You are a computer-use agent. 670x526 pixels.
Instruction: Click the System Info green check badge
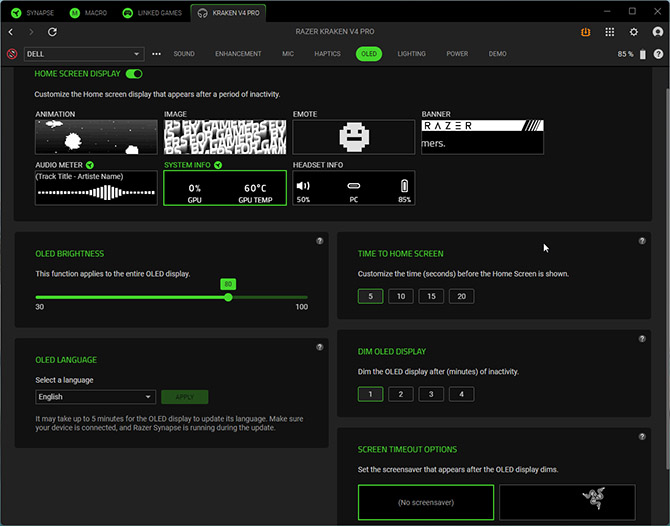[x=218, y=165]
